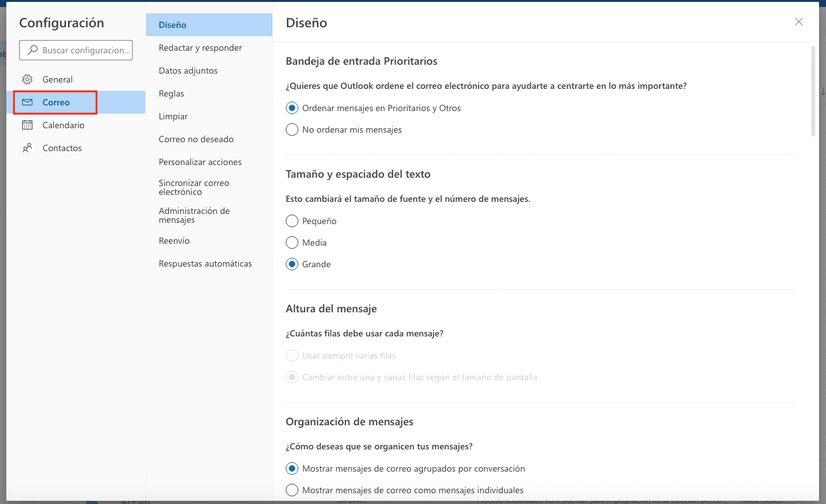Viewport: 826px width, 504px height.
Task: Enable Mostrar mensajes de correo como mensajes individuales
Action: pyautogui.click(x=291, y=490)
